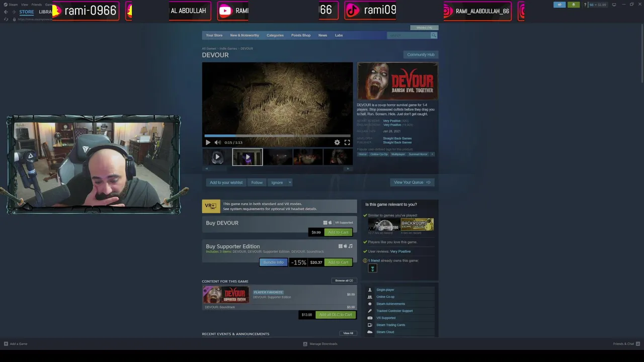
Task: Add all DLC to Cart
Action: click(336, 315)
